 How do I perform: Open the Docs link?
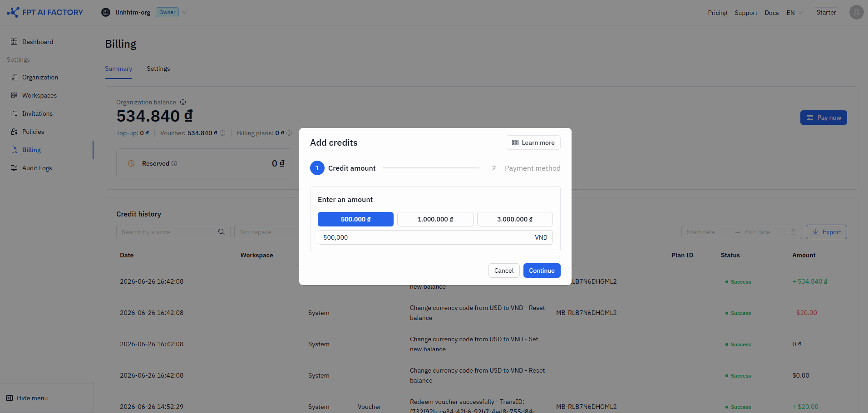point(771,13)
